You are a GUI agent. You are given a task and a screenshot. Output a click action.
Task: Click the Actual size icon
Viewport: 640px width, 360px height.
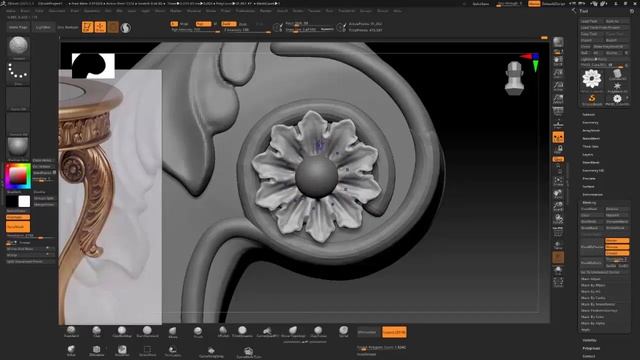558,86
